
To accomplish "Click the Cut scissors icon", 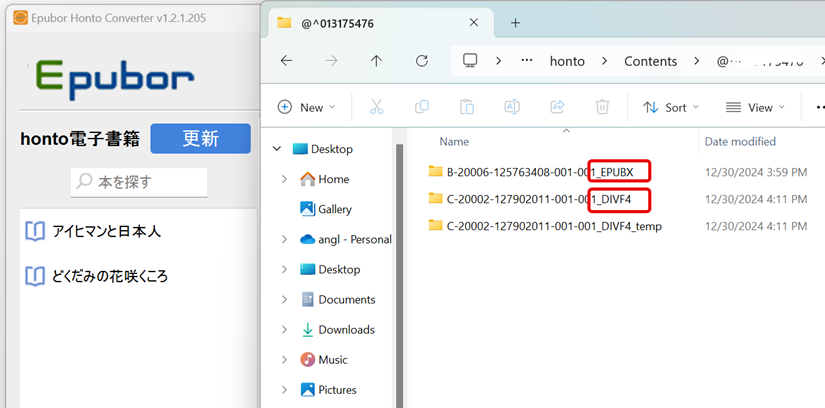I will coord(376,107).
